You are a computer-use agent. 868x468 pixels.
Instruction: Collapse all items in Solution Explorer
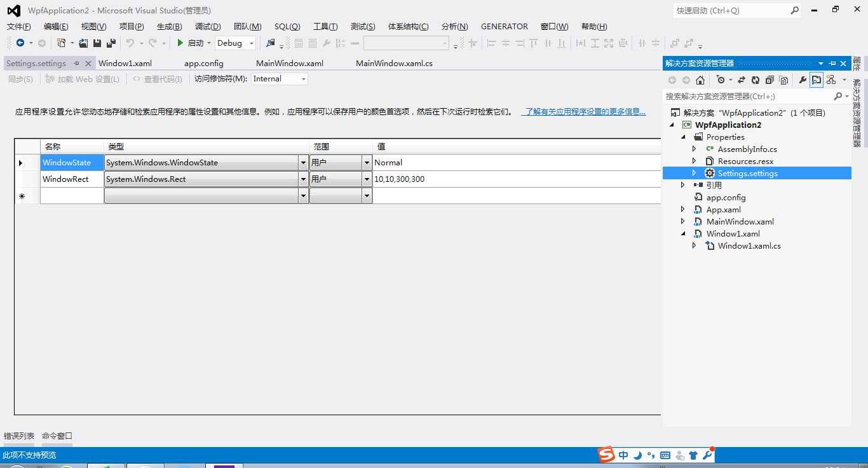point(770,80)
